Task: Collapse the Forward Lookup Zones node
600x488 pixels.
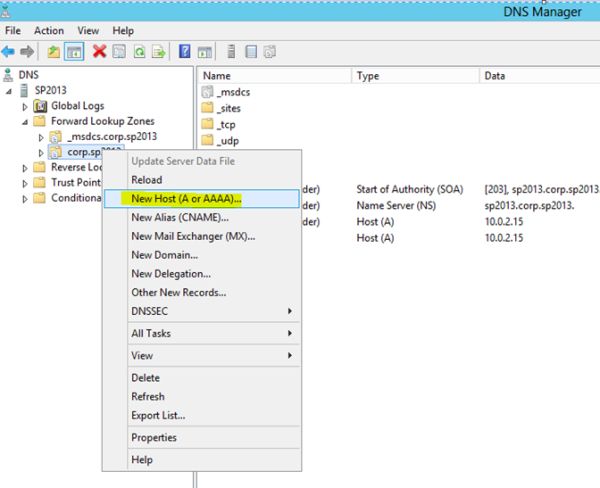Action: pyautogui.click(x=25, y=122)
